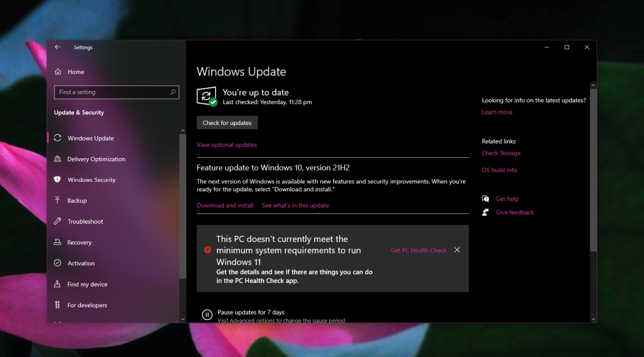Image resolution: width=644 pixels, height=357 pixels.
Task: Click the Get help link
Action: click(507, 199)
